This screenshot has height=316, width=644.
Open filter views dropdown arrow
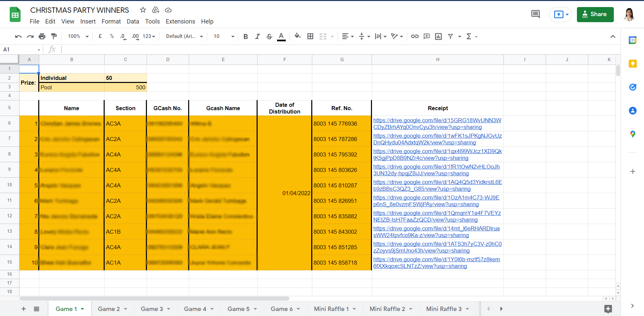[460, 36]
